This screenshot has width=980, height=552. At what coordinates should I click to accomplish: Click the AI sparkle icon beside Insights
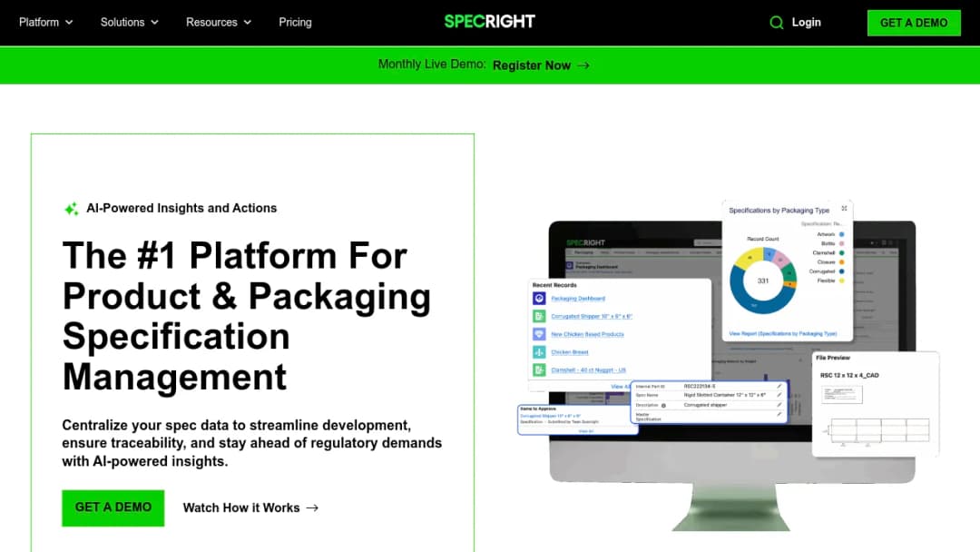72,208
